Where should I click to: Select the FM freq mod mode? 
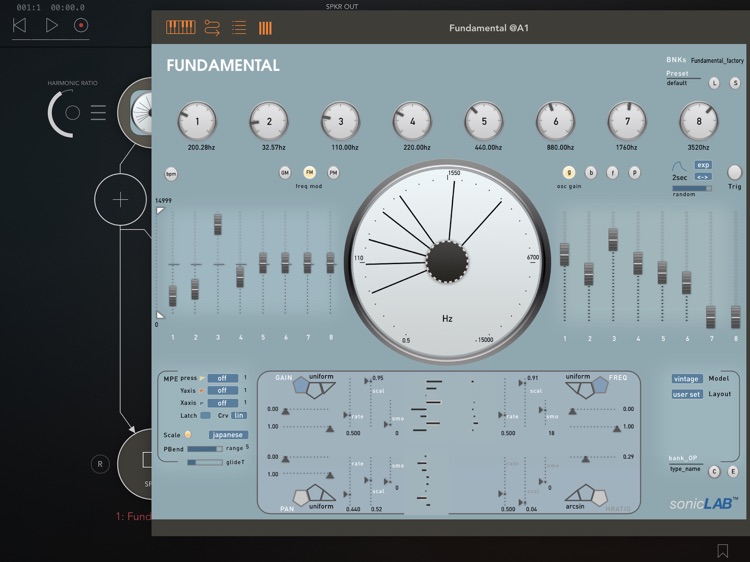pos(309,172)
